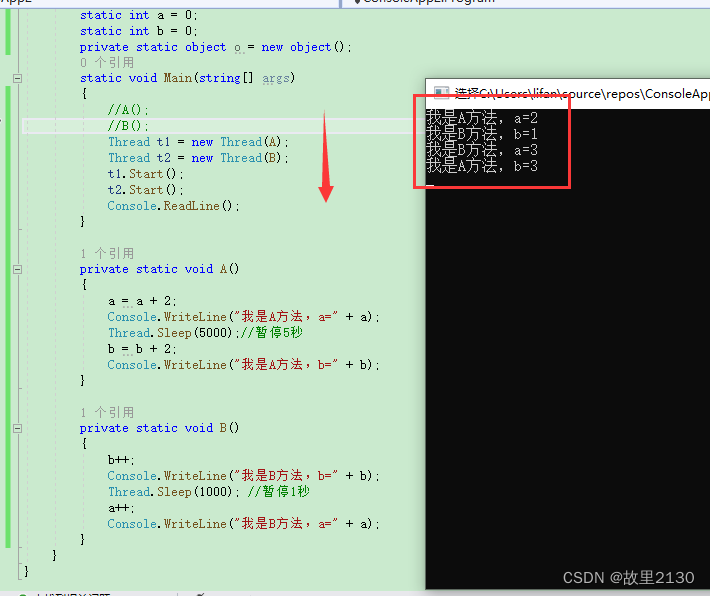Screen dimensions: 710x596
Task: Click the //A(); comment line
Action: [x=128, y=110]
